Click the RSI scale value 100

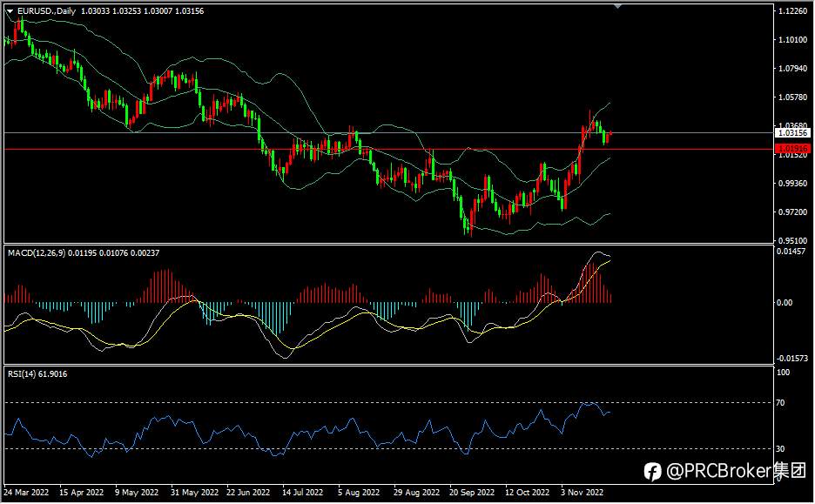[x=783, y=373]
